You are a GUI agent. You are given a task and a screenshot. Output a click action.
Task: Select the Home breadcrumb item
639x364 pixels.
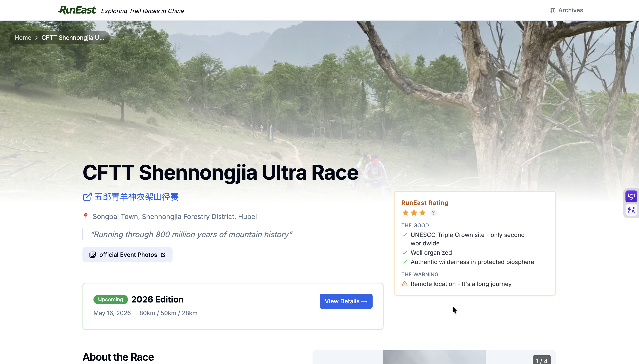point(23,37)
